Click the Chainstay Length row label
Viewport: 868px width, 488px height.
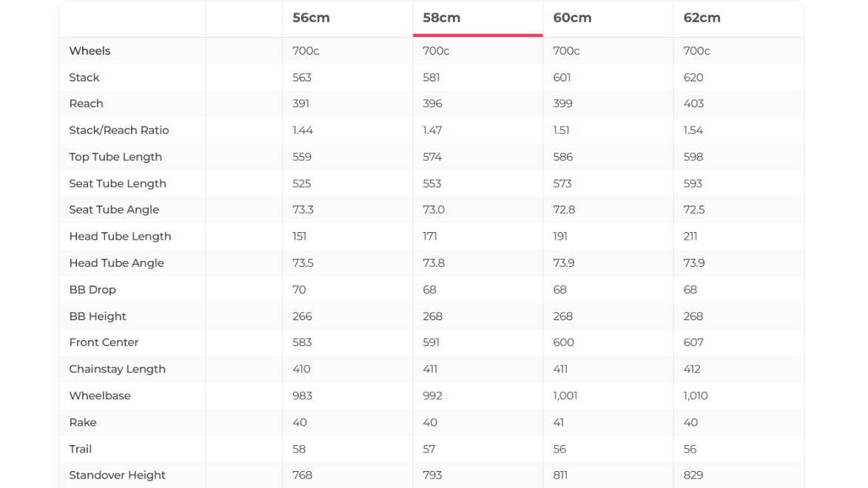pos(117,369)
